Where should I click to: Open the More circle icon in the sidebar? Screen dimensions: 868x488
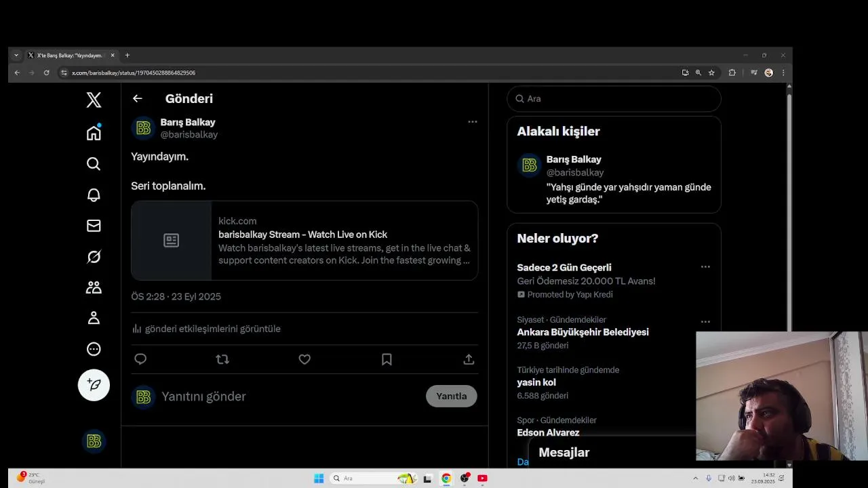tap(94, 349)
